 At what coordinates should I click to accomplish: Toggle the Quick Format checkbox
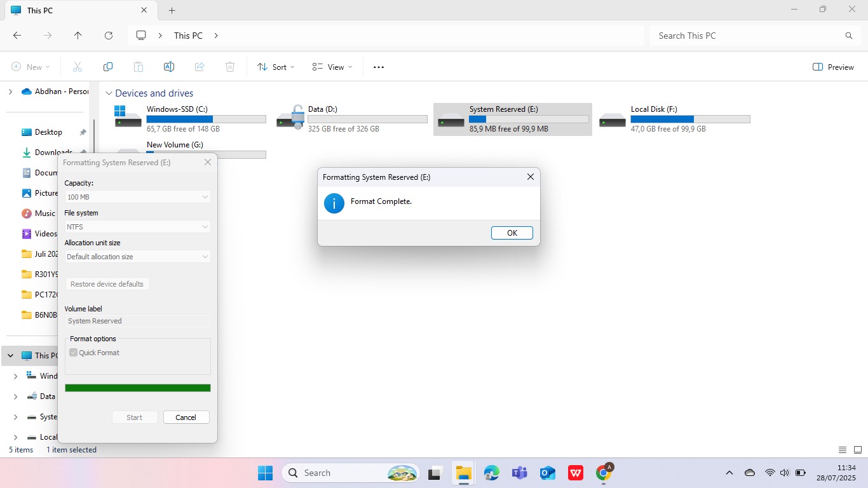pos(74,353)
